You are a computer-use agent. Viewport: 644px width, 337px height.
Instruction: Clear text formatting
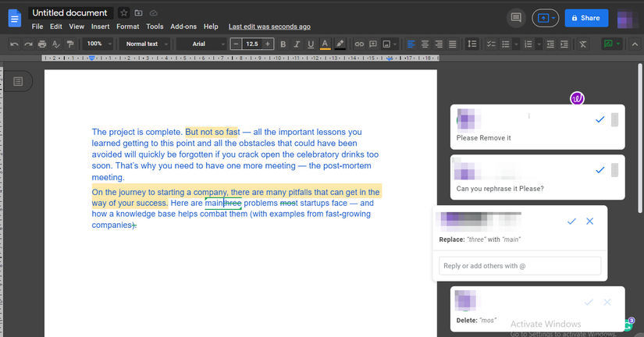click(583, 44)
